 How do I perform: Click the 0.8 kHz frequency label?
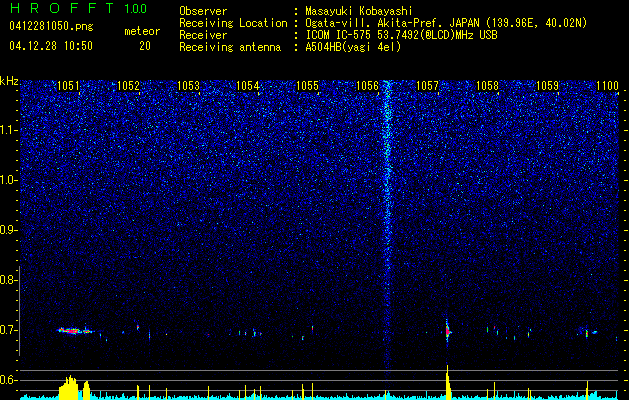tap(8, 280)
